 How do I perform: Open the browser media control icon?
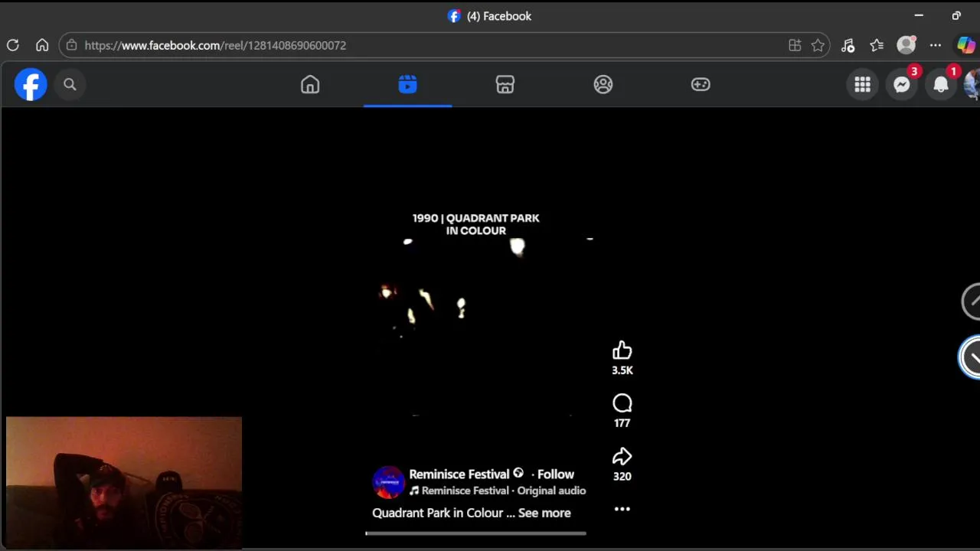point(848,45)
